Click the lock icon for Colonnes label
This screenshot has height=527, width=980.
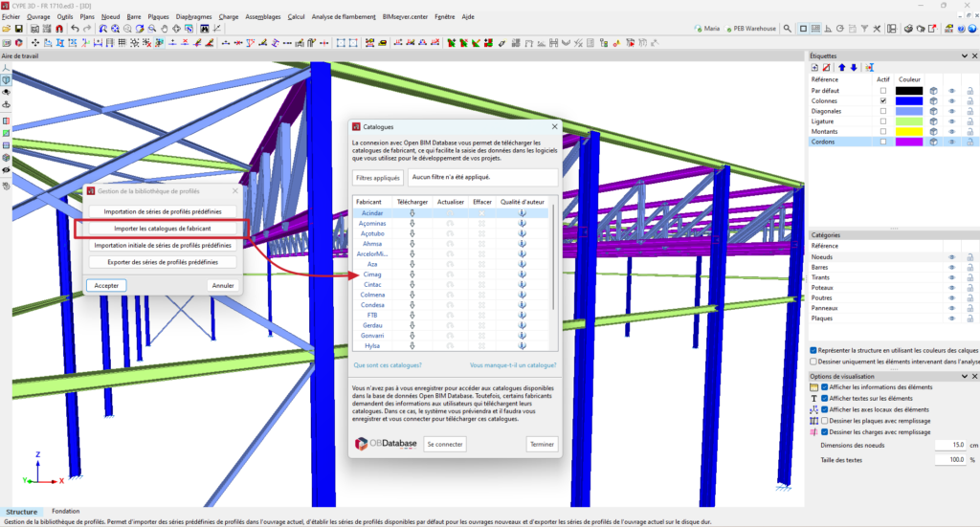click(x=969, y=100)
